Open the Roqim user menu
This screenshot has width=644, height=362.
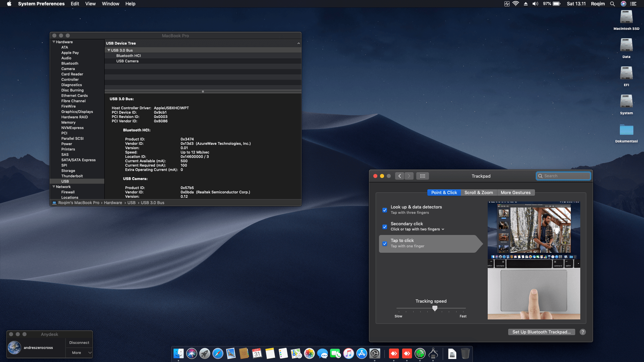(x=598, y=4)
